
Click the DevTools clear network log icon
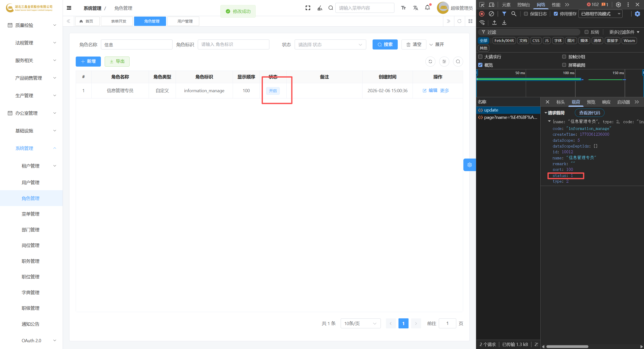[491, 14]
